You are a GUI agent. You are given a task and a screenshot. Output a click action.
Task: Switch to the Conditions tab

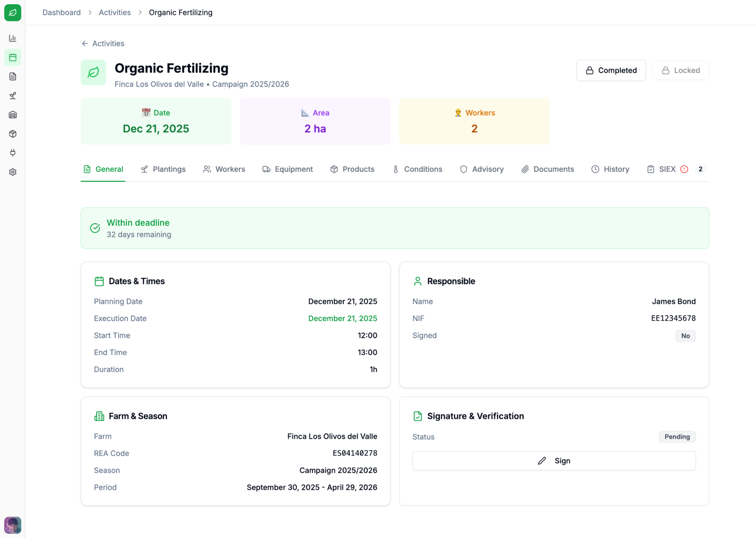tap(417, 169)
